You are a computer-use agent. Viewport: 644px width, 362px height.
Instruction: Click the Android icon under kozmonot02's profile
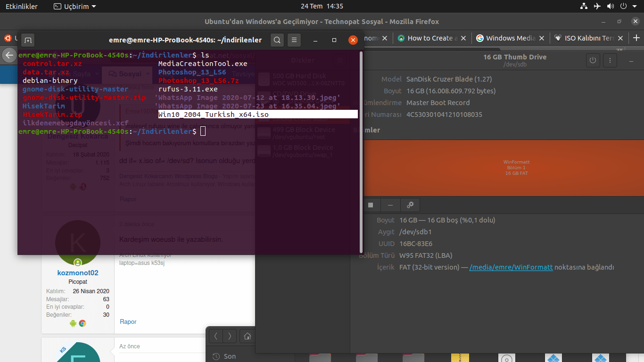pos(73,323)
